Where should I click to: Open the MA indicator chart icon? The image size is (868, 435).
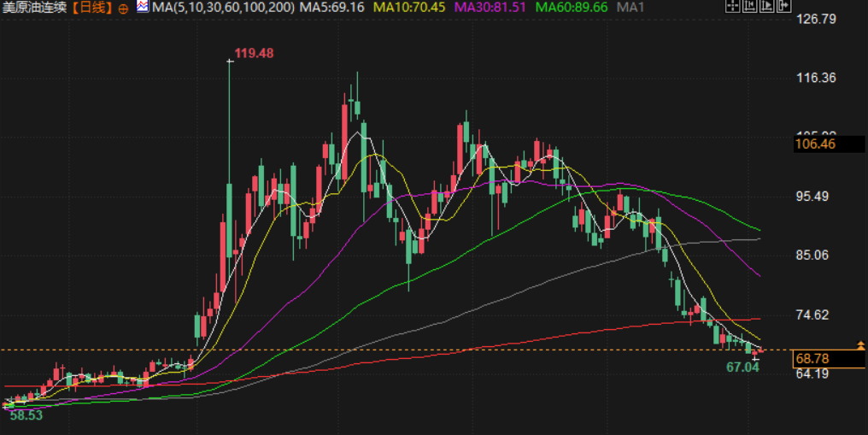[143, 6]
